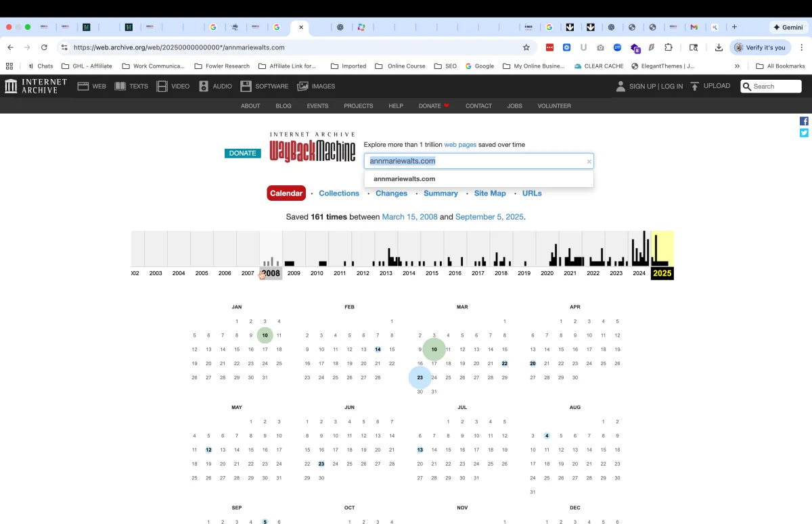
Task: Open DONATE menu item with heart
Action: pos(434,106)
